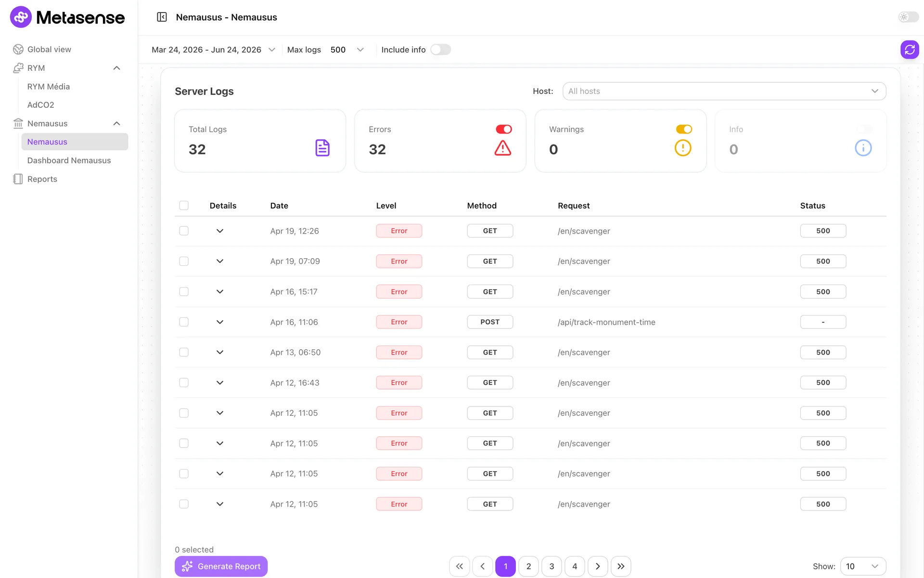Turn off the Warnings filter toggle
Screen dimensions: 924x578
pyautogui.click(x=684, y=129)
